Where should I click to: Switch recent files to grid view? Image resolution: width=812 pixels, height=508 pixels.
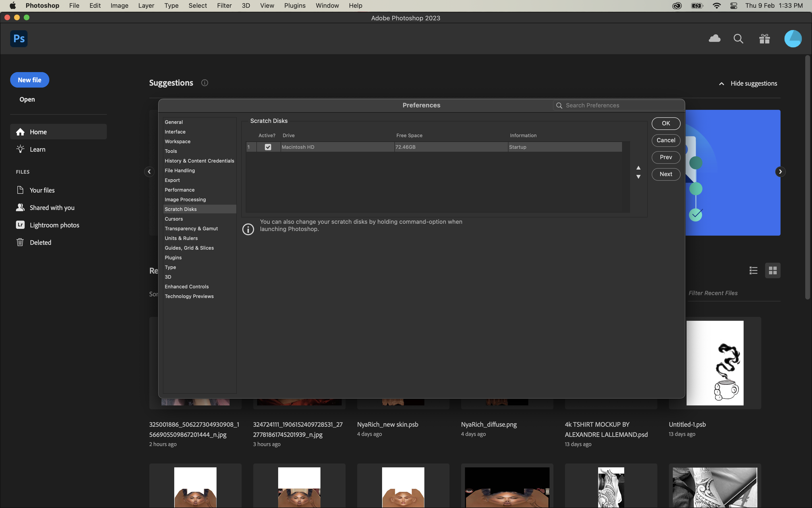pyautogui.click(x=773, y=270)
